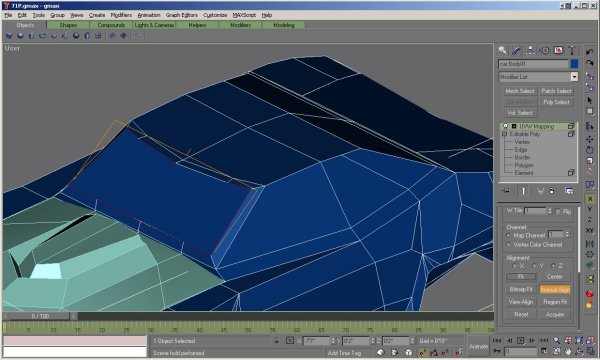This screenshot has height=360, width=600.
Task: Click the Undo arrow icon
Action: tap(590, 52)
